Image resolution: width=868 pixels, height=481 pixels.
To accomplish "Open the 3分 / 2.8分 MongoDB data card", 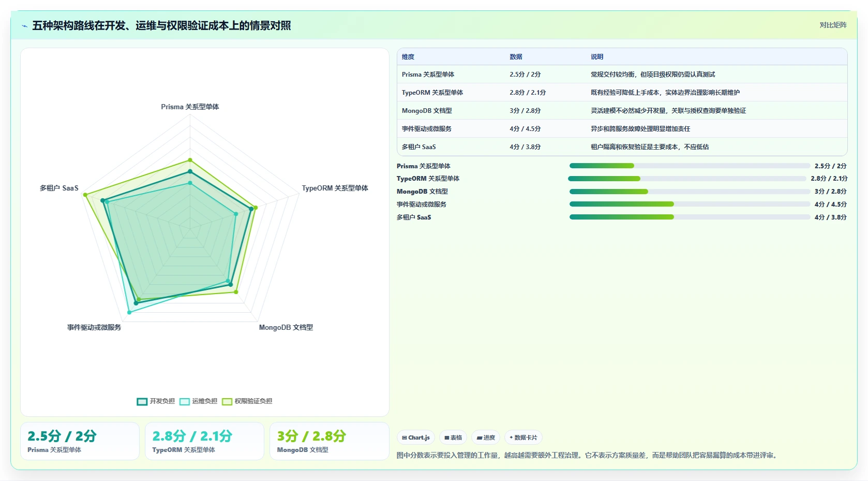I will (329, 441).
